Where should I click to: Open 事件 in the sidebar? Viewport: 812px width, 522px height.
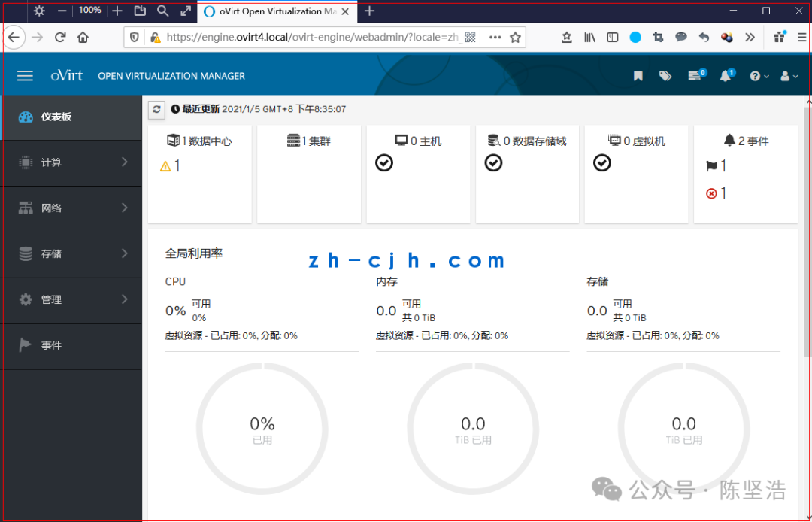[x=71, y=345]
